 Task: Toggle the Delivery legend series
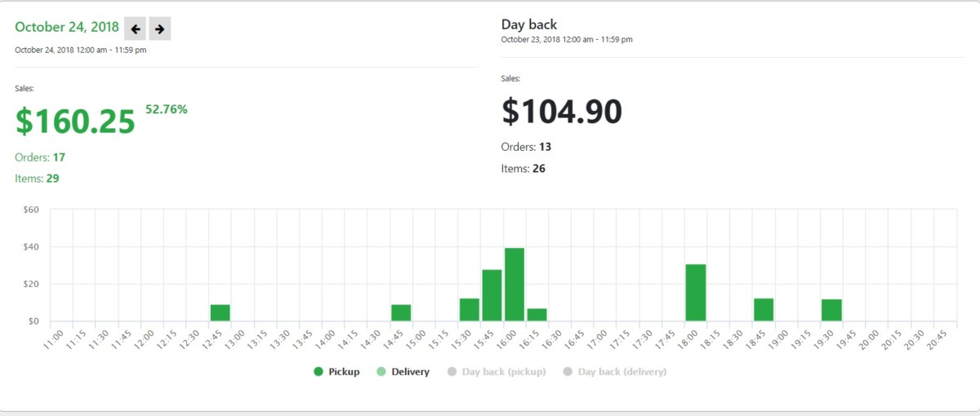[403, 372]
